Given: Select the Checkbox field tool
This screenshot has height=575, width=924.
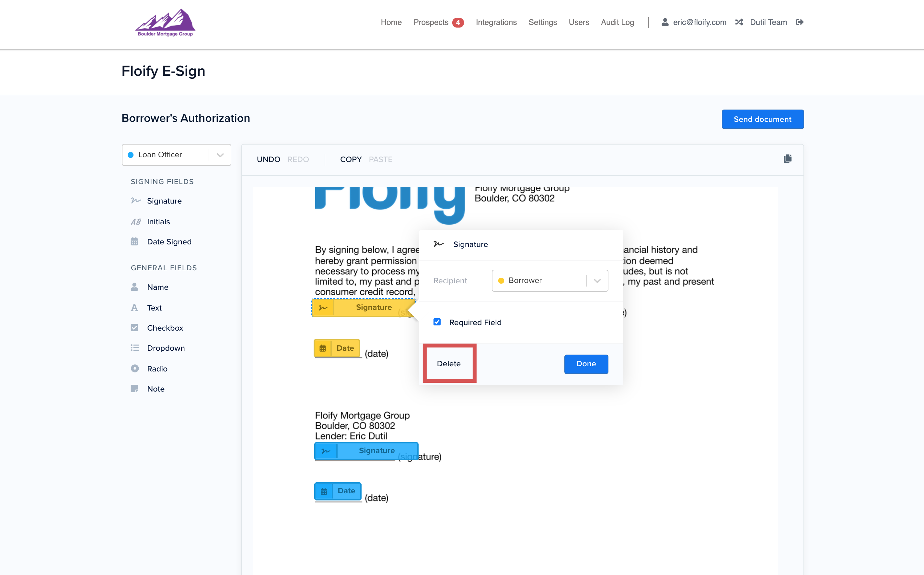Looking at the screenshot, I should point(165,328).
